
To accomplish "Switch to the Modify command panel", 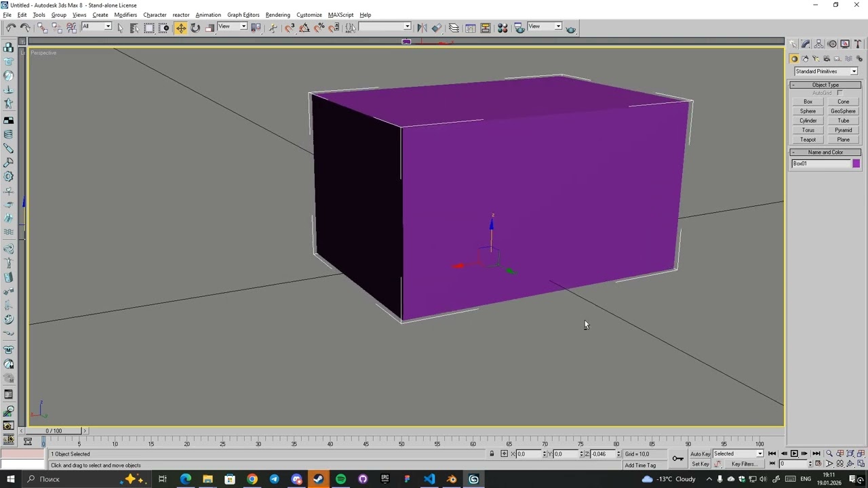I will 806,44.
